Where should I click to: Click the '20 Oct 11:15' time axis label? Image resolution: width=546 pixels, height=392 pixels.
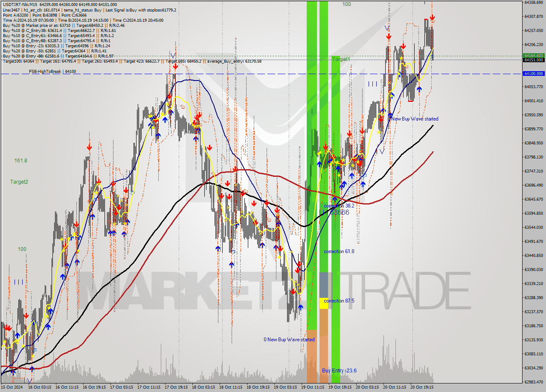pyautogui.click(x=395, y=388)
